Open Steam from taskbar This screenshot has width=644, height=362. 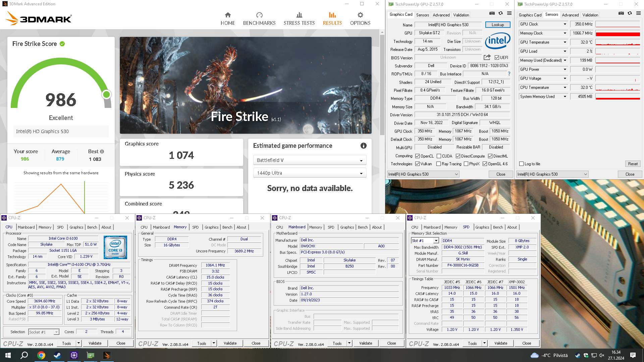tap(58, 355)
